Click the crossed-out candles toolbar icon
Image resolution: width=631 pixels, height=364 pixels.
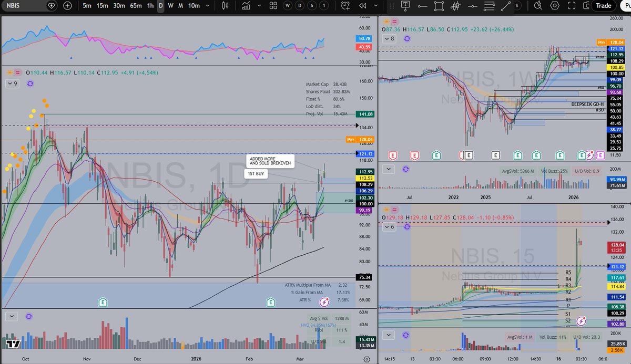[456, 6]
